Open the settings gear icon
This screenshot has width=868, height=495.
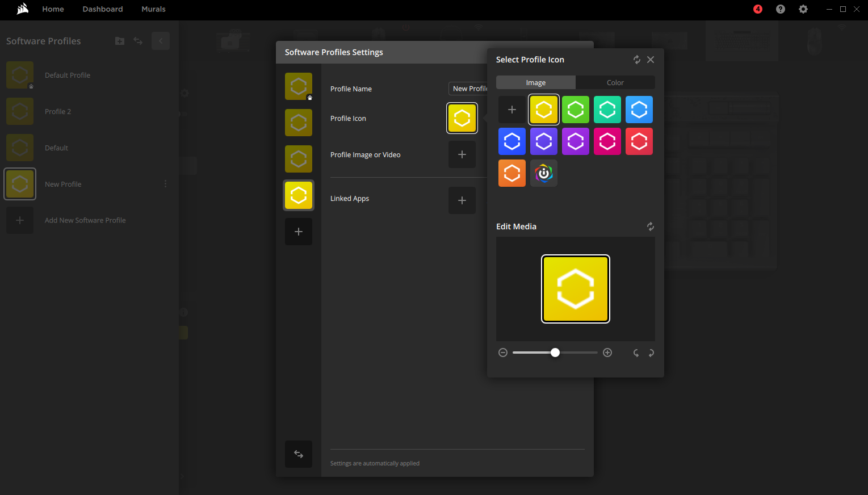(x=803, y=9)
